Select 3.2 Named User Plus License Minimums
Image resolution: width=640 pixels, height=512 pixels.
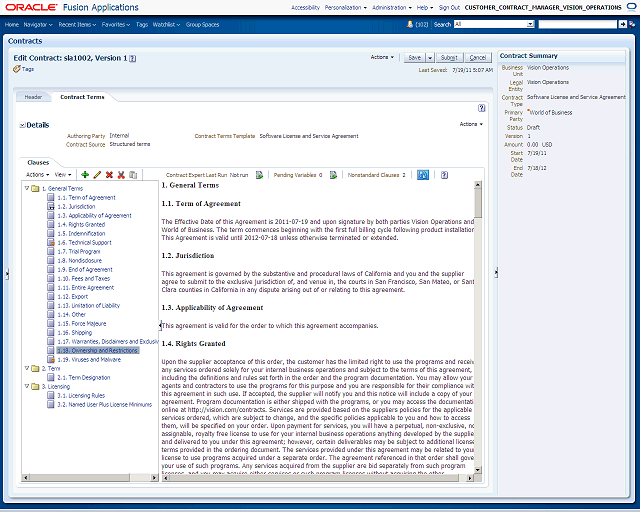tap(104, 404)
